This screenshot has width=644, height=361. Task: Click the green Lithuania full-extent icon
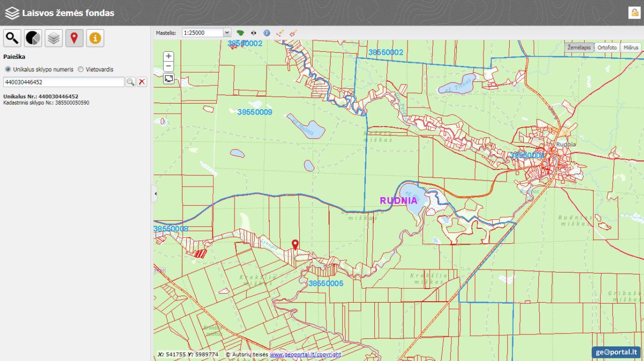(x=240, y=33)
